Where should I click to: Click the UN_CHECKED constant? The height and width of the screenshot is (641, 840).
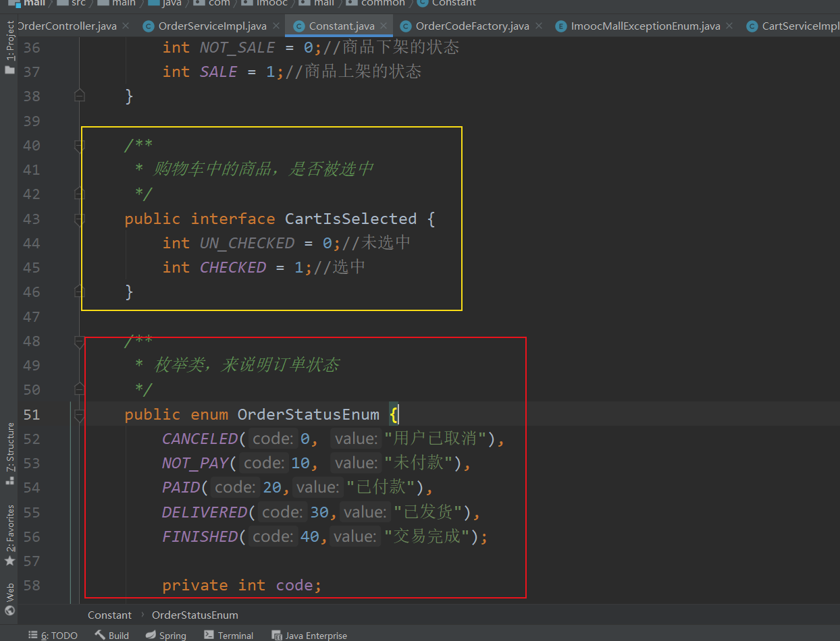pyautogui.click(x=247, y=243)
